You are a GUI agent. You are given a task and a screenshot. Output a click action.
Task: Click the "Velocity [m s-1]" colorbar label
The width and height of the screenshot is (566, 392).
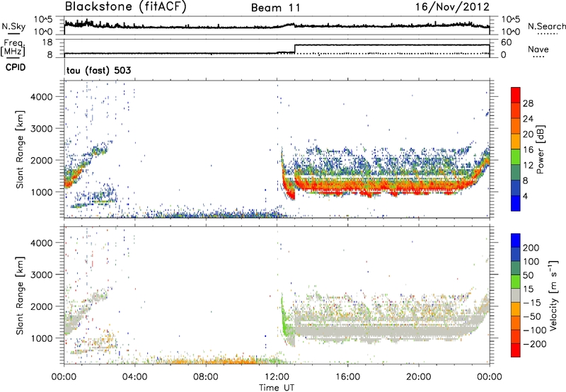[554, 296]
